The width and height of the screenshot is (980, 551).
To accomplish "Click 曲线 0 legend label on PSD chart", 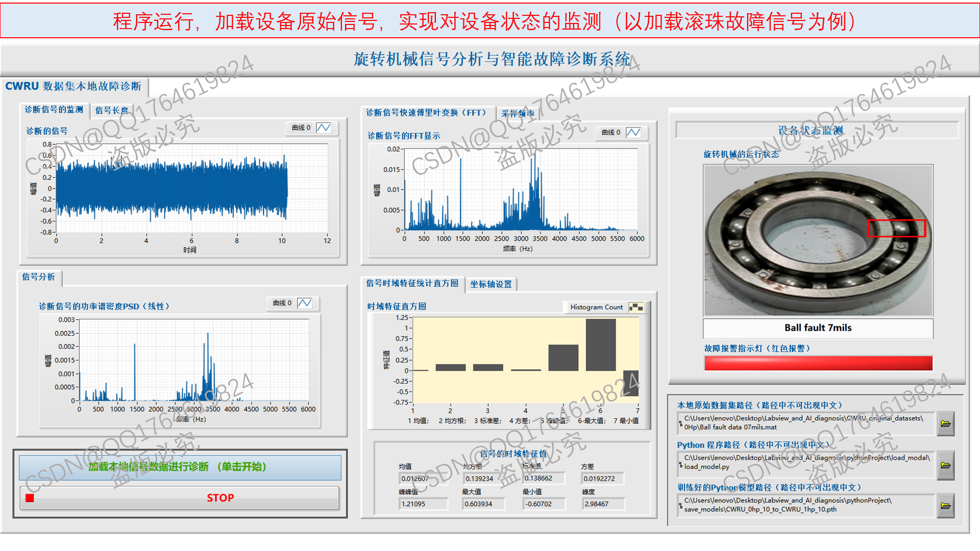I will pyautogui.click(x=282, y=303).
